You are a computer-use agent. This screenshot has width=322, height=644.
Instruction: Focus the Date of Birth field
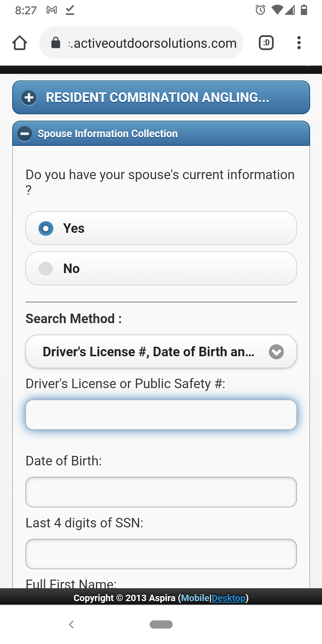coord(161,492)
